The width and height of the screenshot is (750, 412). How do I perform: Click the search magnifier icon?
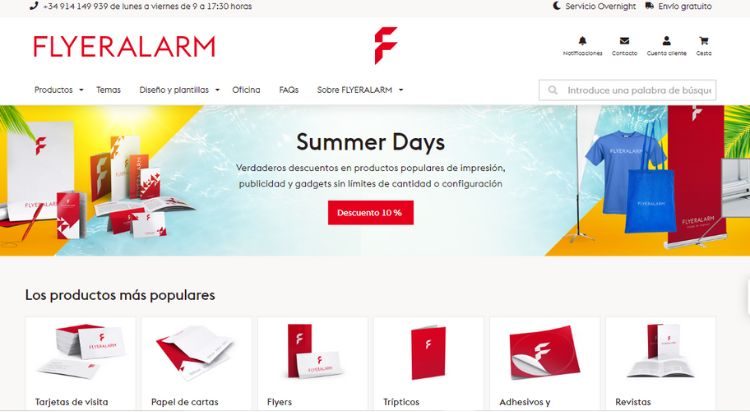[x=552, y=90]
